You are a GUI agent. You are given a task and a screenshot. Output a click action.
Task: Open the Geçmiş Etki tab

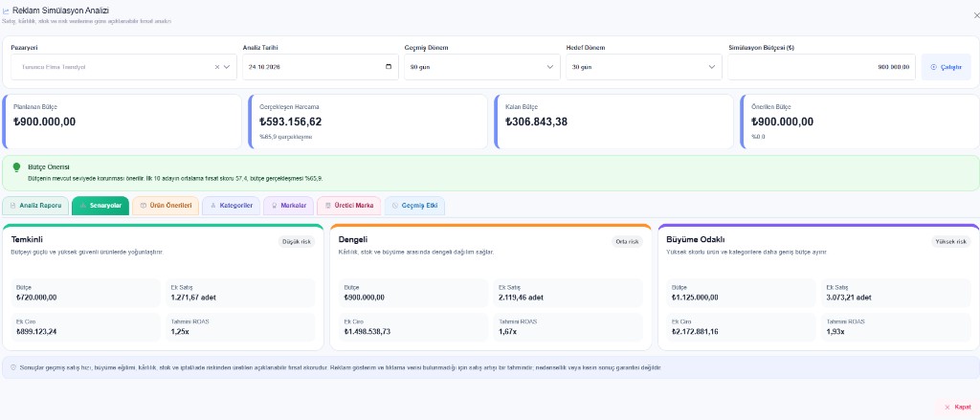click(x=414, y=206)
